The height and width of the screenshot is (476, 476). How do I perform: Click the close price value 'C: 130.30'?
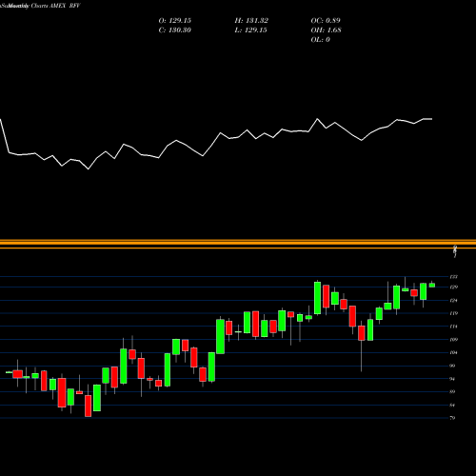[174, 30]
